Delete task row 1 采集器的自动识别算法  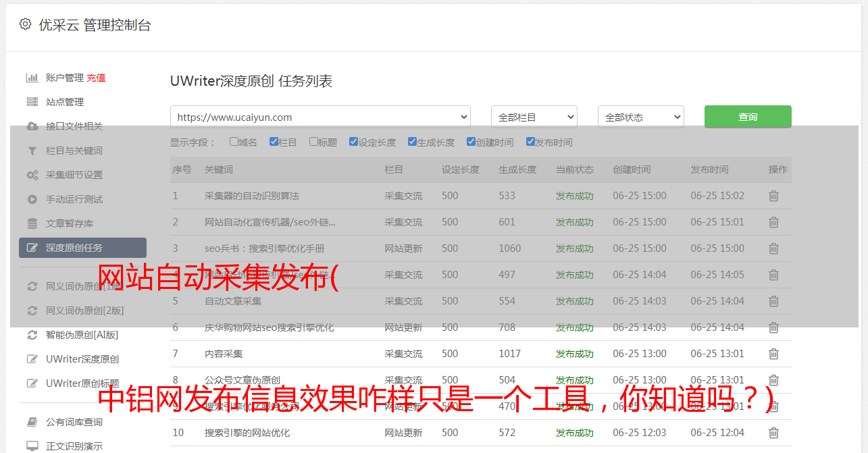(774, 196)
